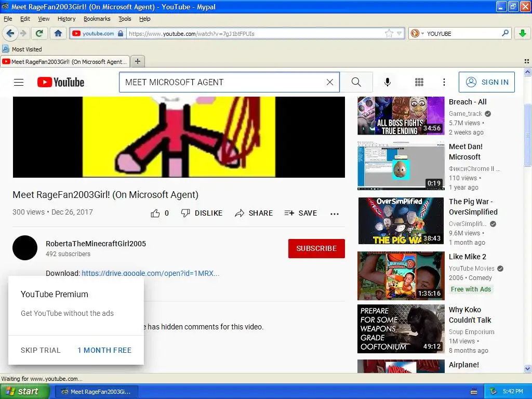Click SAVE to add to playlist
The image size is (532, 399).
301,213
